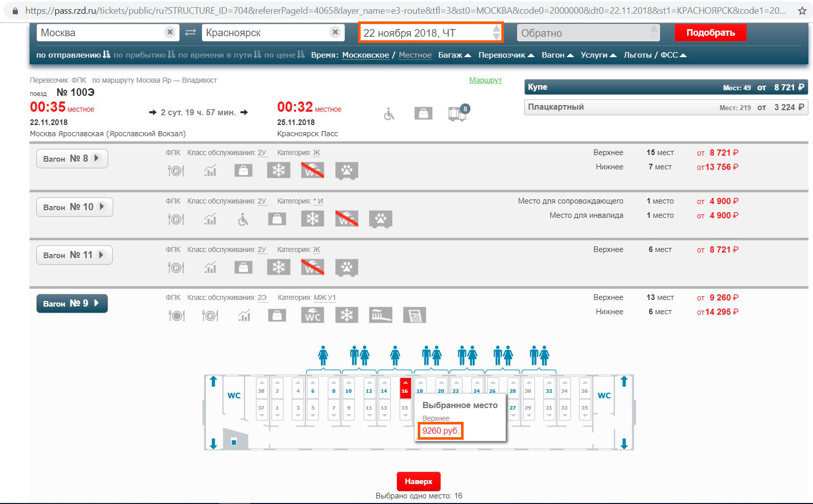Click the newspaper icon in Вагон № 9 row
Image resolution: width=813 pixels, height=504 pixels.
pyautogui.click(x=415, y=315)
